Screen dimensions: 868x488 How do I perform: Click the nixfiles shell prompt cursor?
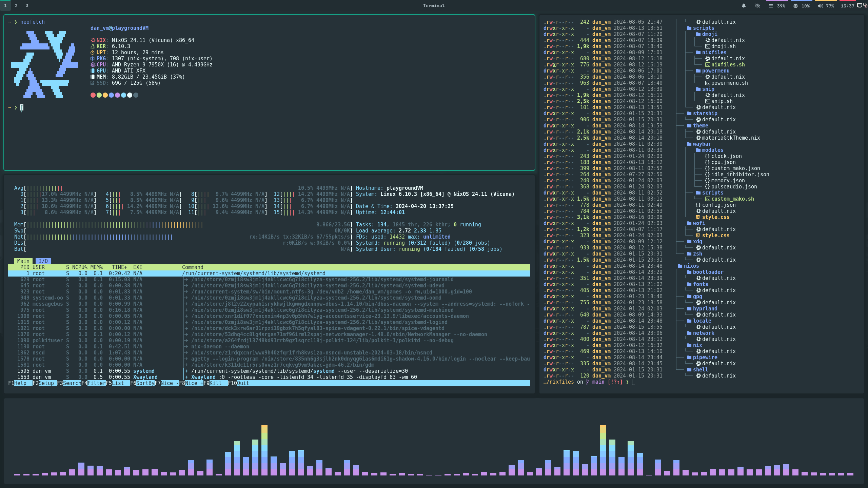click(633, 382)
